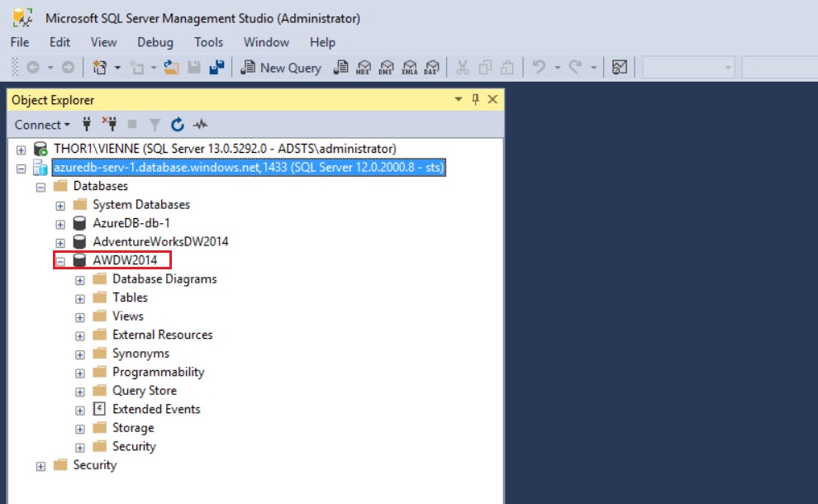818x504 pixels.
Task: Collapse the azuredb-serv-1 server node
Action: coord(21,169)
